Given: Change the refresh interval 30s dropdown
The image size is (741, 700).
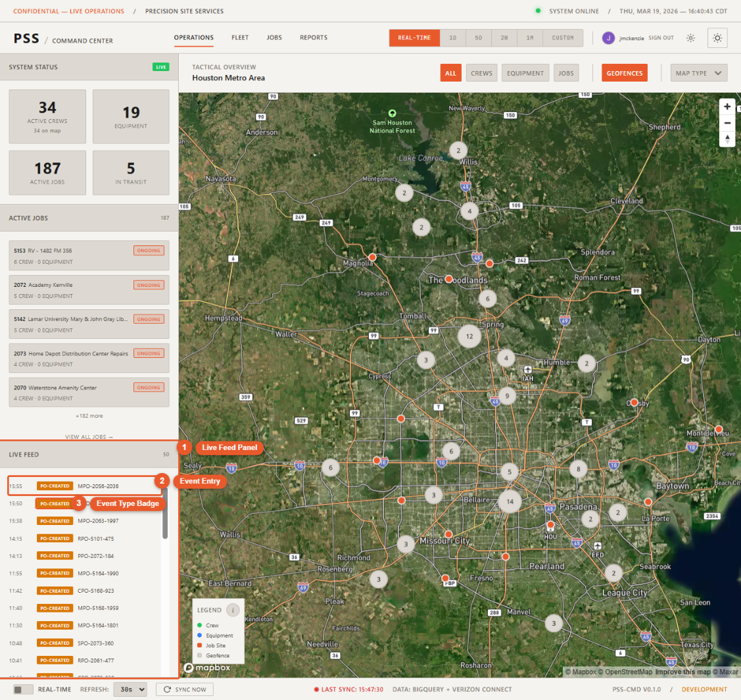Looking at the screenshot, I should (129, 689).
